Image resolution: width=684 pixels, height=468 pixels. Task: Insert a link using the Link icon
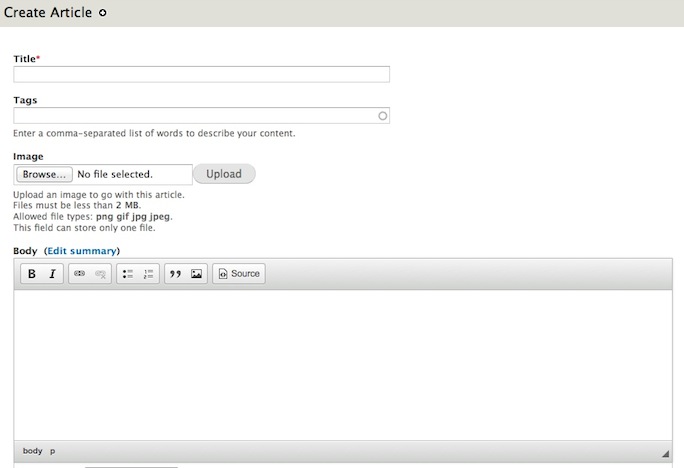click(79, 273)
